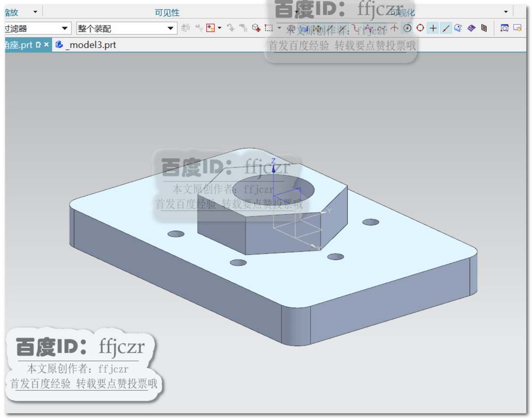Click the grayed deselect-arrow icon

231,28
